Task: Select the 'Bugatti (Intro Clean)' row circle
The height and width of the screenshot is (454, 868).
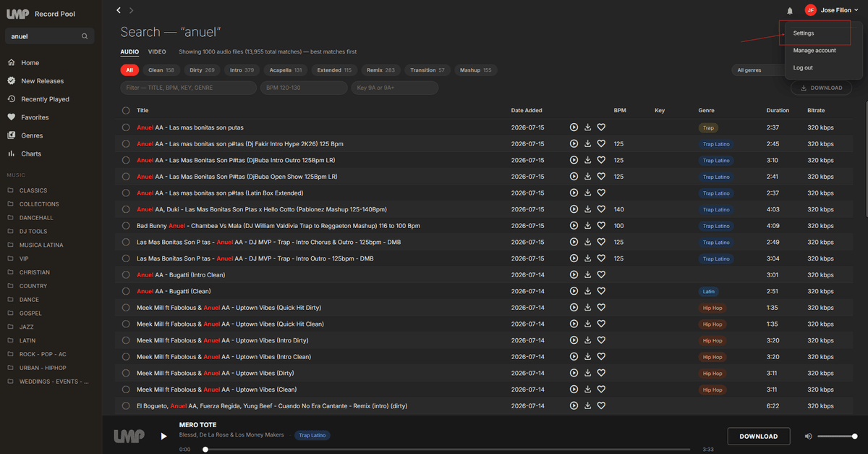Action: click(126, 275)
